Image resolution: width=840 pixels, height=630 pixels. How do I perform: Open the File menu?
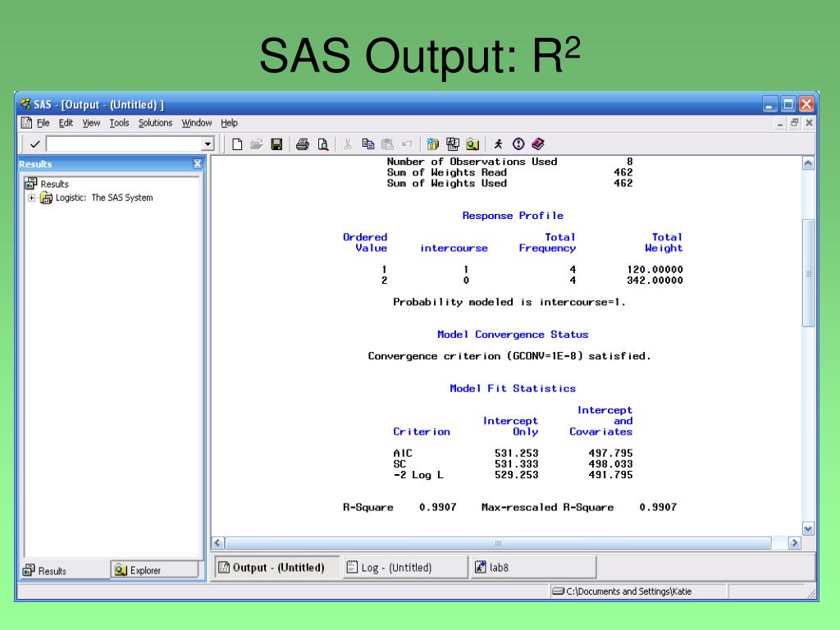point(43,123)
